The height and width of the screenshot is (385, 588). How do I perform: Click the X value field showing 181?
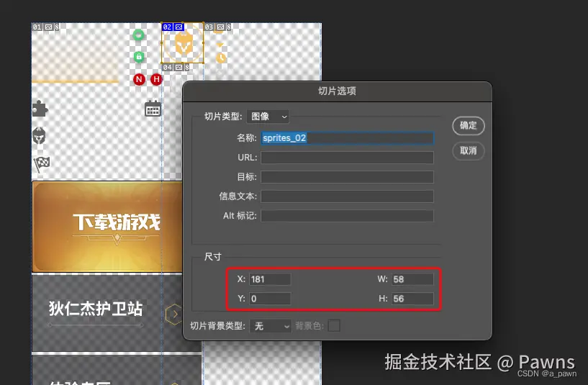coord(270,279)
